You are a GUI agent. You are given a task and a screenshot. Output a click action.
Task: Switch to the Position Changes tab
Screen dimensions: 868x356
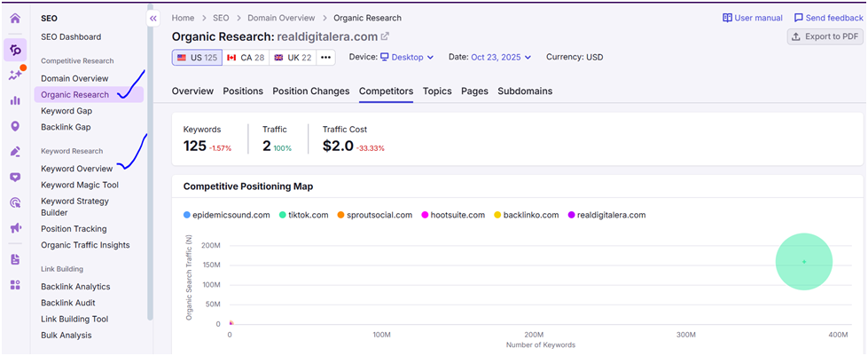point(310,91)
